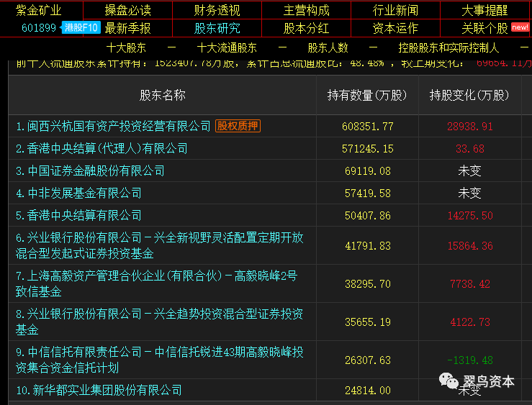This screenshot has width=532, height=405.
Task: Click holding value 35655.19
Action: coord(367,322)
